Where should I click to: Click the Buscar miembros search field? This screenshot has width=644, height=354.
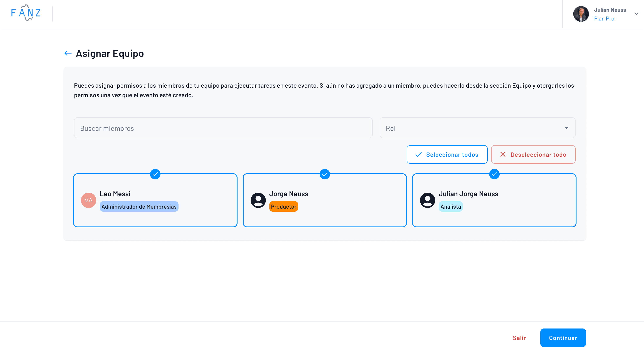pos(223,128)
